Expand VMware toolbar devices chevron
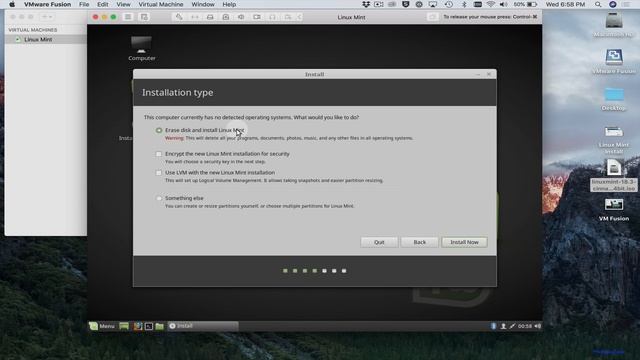Screen dimensions: 640x360 coord(299,17)
